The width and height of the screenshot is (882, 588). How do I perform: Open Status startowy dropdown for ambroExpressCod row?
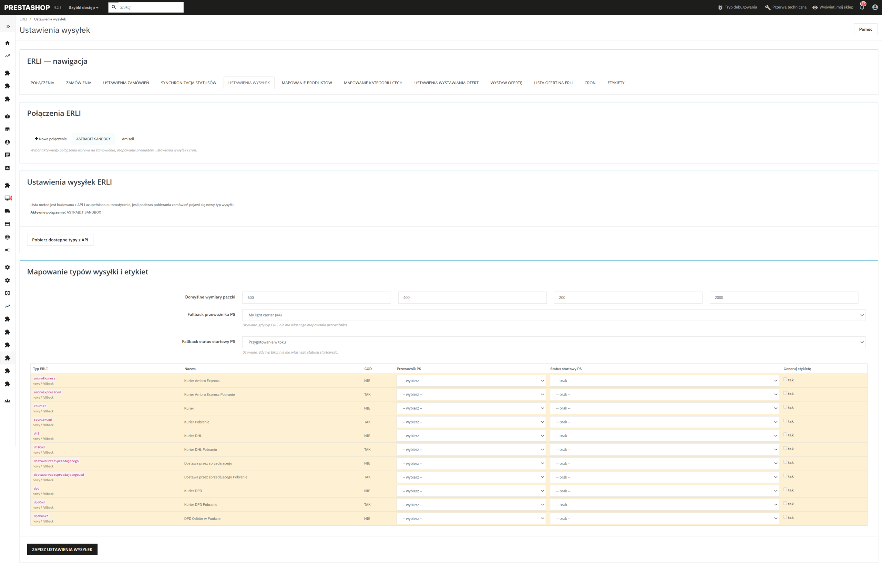[664, 395]
